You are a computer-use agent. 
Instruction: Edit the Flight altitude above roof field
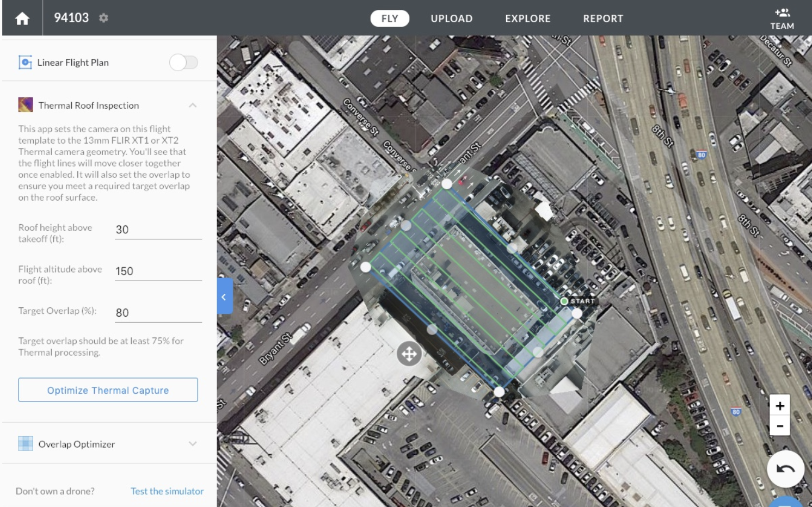click(x=158, y=271)
